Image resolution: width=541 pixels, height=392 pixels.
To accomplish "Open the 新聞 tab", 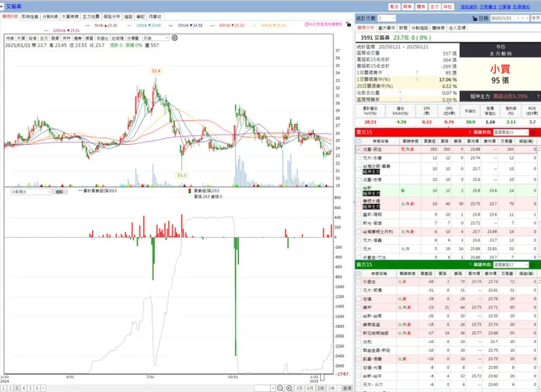I will point(403,28).
